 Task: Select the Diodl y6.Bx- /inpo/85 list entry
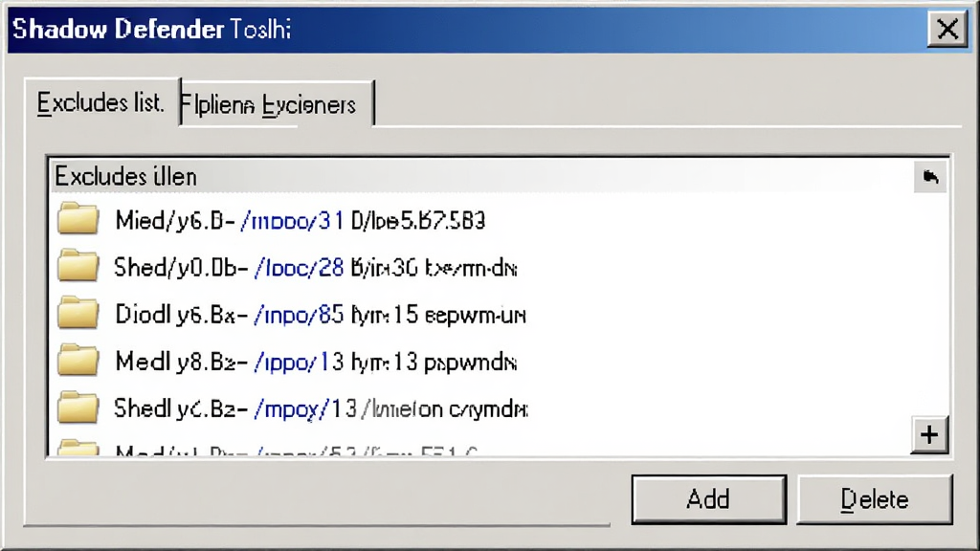pyautogui.click(x=499, y=314)
